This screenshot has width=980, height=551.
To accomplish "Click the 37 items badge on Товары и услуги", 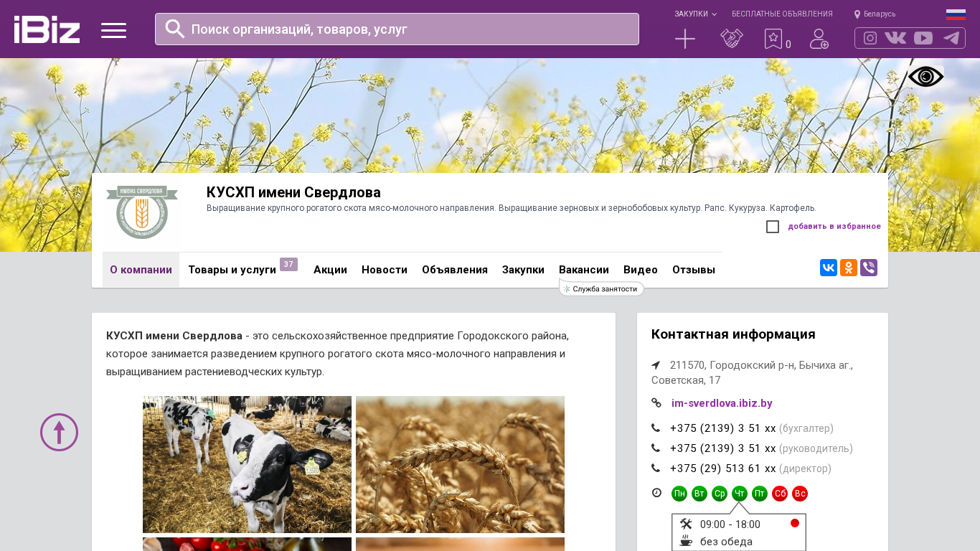I will click(x=288, y=264).
